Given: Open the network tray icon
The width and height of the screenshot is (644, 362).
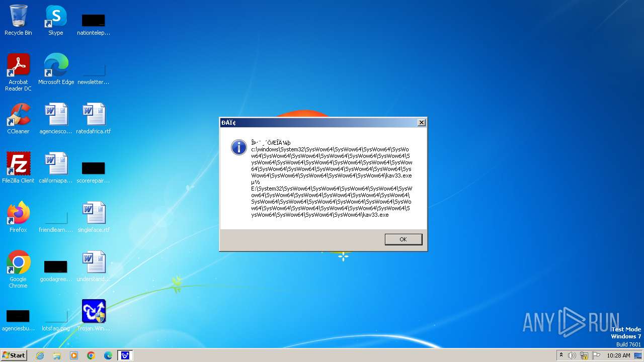Looking at the screenshot, I should click(x=584, y=355).
